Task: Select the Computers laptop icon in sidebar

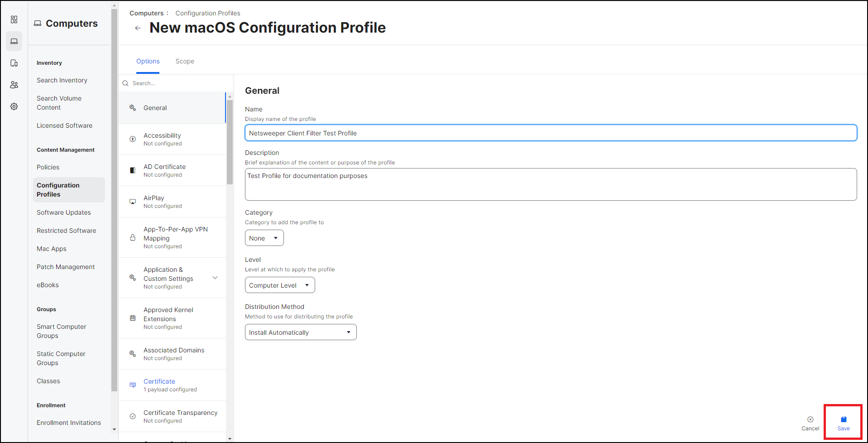Action: [x=14, y=41]
